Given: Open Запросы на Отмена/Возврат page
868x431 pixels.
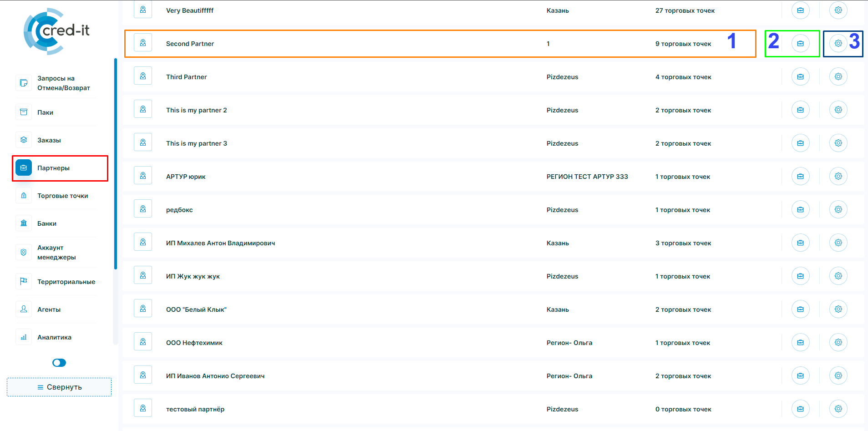Looking at the screenshot, I should 63,83.
